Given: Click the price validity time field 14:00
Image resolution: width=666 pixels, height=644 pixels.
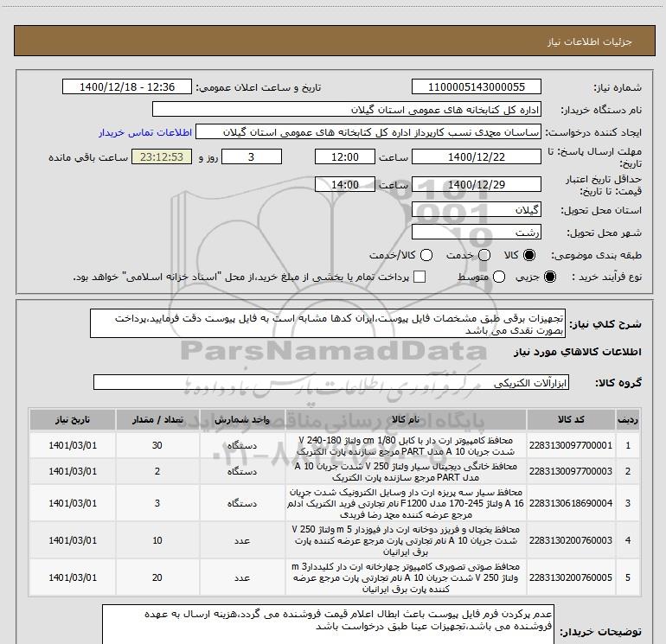Looking at the screenshot, I should (345, 185).
